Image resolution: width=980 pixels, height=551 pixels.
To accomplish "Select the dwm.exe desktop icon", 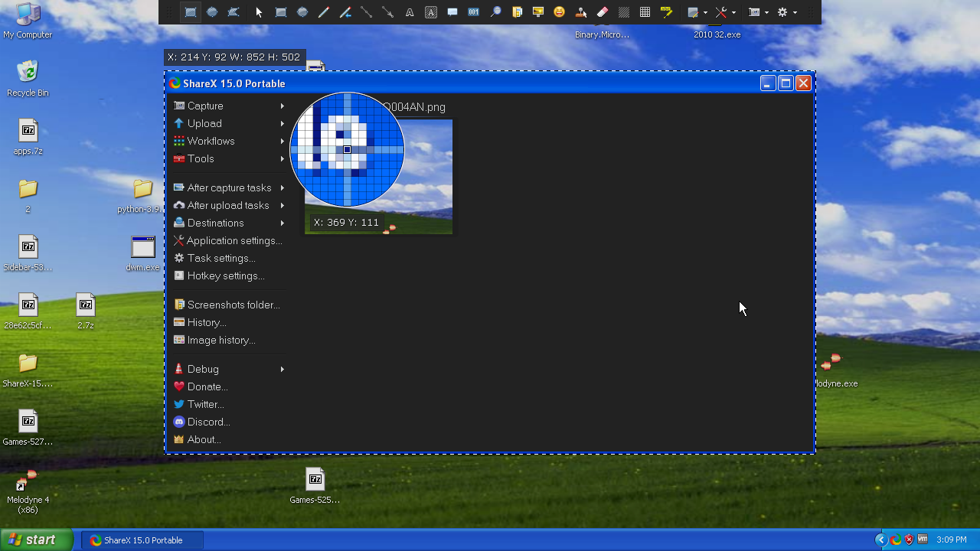I will 142,253.
